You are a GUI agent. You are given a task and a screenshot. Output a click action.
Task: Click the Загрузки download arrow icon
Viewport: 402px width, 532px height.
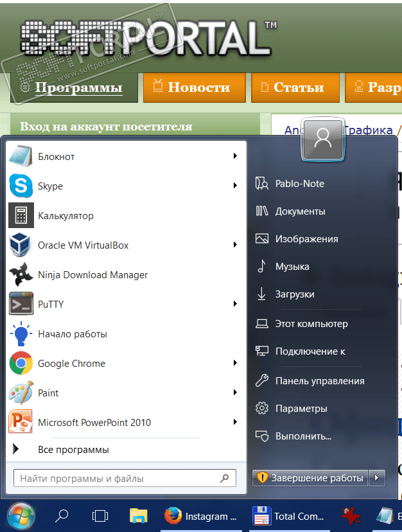coord(261,294)
